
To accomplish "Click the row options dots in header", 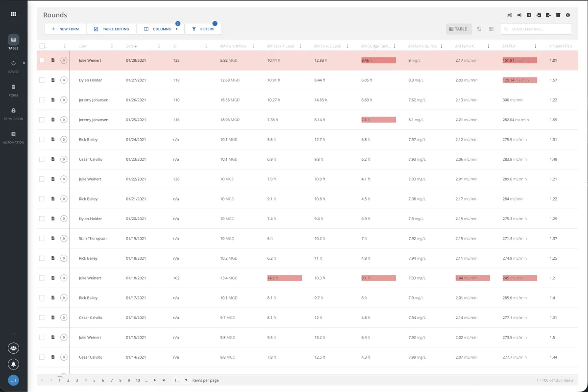I will tap(65, 46).
